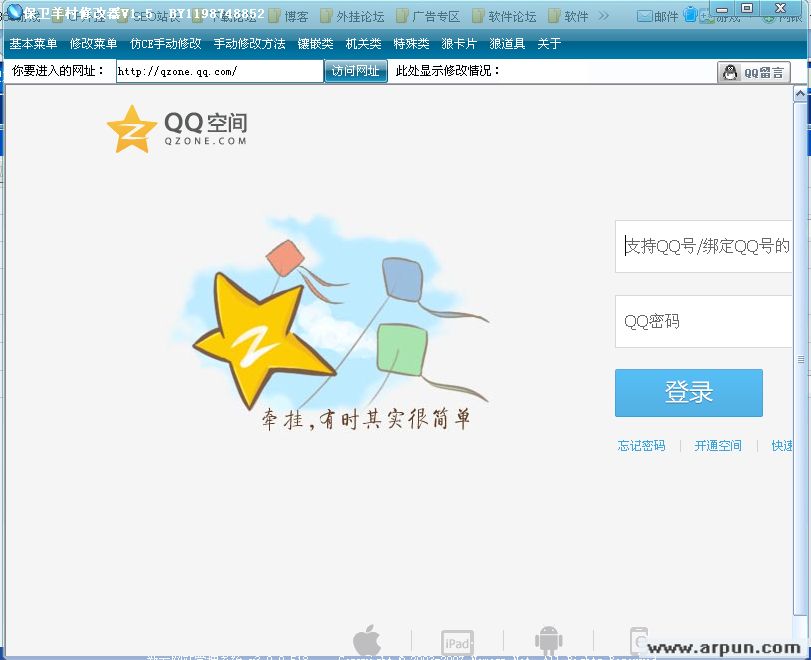Click the URL address input field

(x=219, y=71)
